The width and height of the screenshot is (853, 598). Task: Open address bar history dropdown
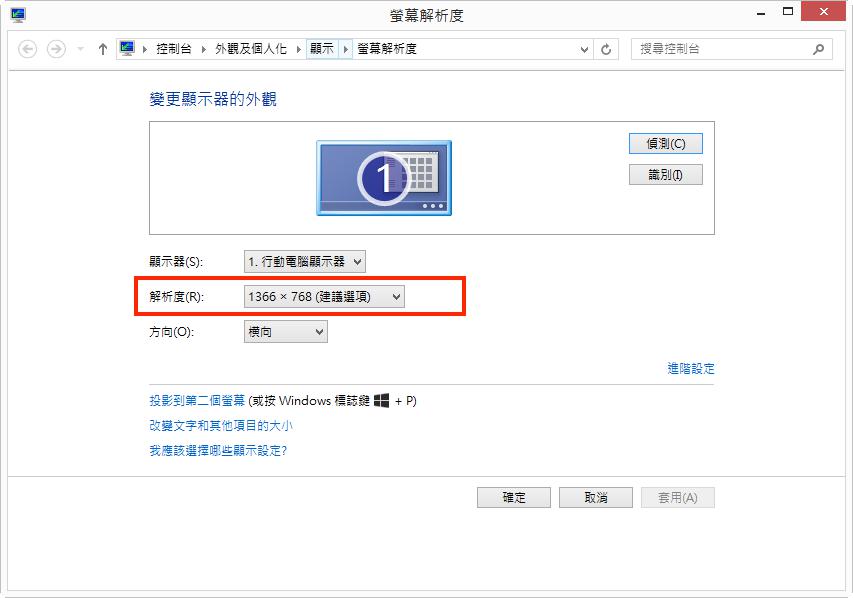pos(584,50)
